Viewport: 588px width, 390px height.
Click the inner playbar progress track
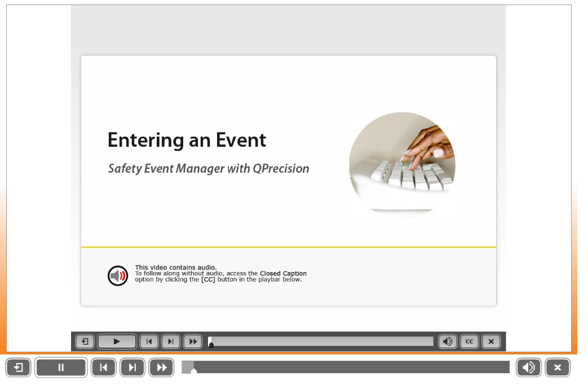pos(321,341)
